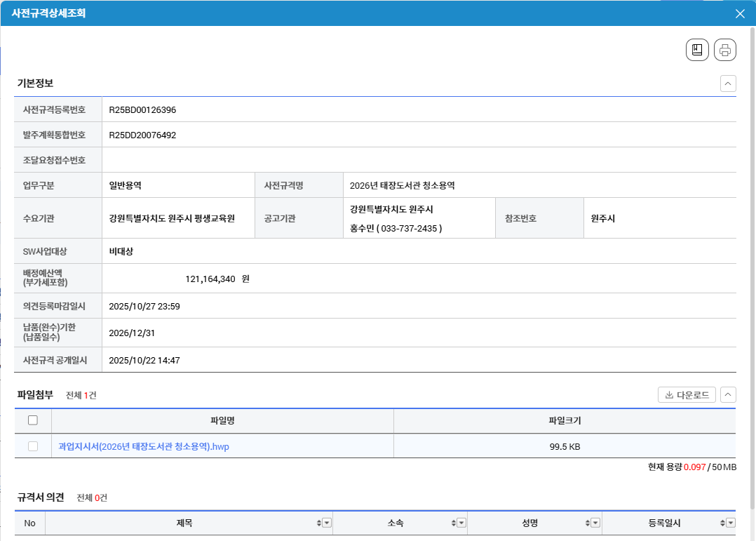Select 일반용역 value
Image resolution: width=756 pixels, height=541 pixels.
(125, 185)
